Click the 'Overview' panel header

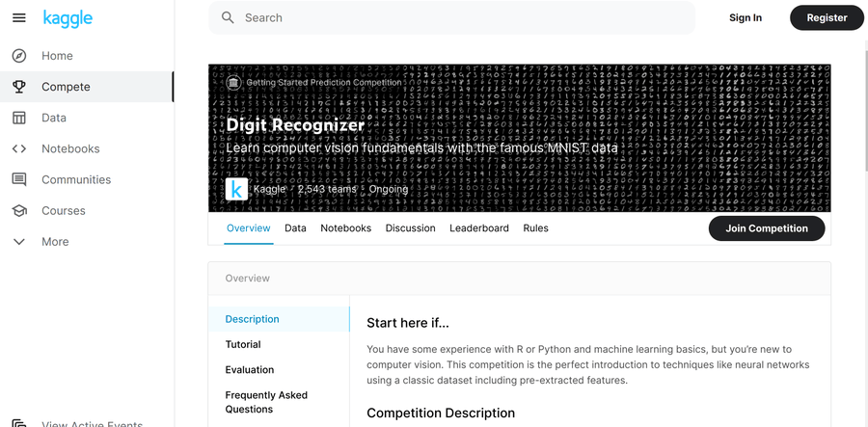pyautogui.click(x=519, y=279)
